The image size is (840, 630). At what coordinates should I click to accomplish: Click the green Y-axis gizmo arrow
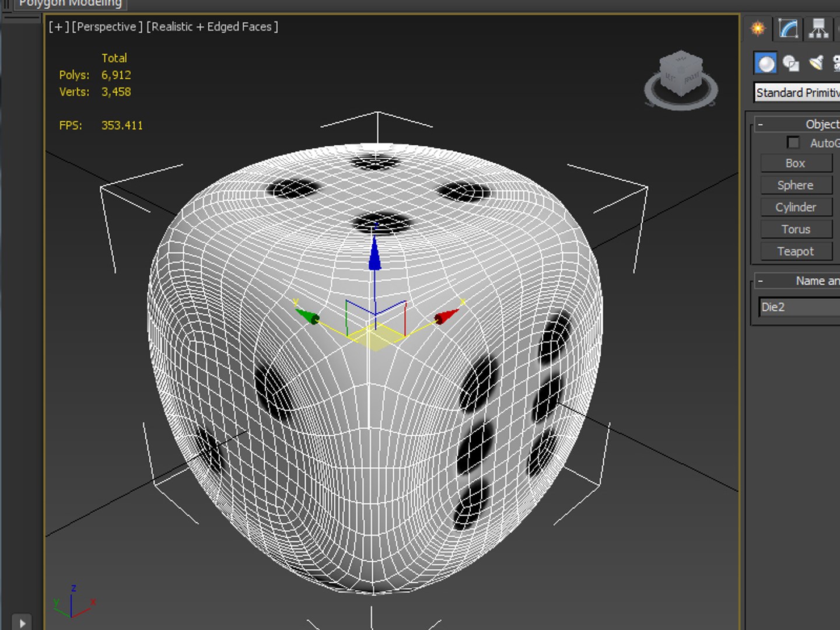pyautogui.click(x=307, y=316)
